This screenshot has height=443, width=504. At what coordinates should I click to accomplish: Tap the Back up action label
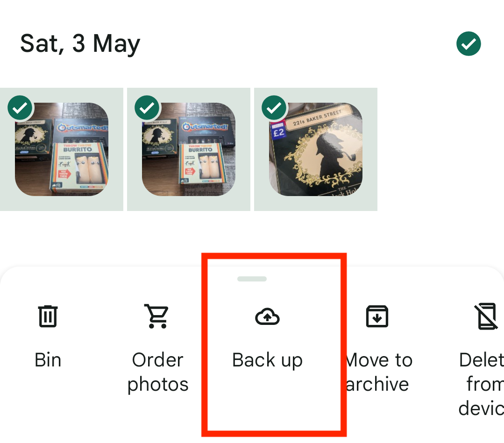(267, 359)
